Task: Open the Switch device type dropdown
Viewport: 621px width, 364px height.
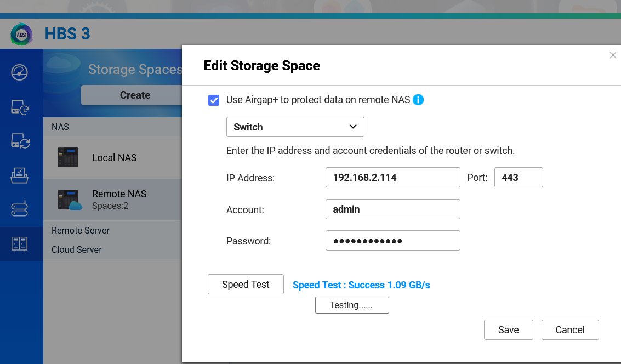Action: [x=295, y=127]
